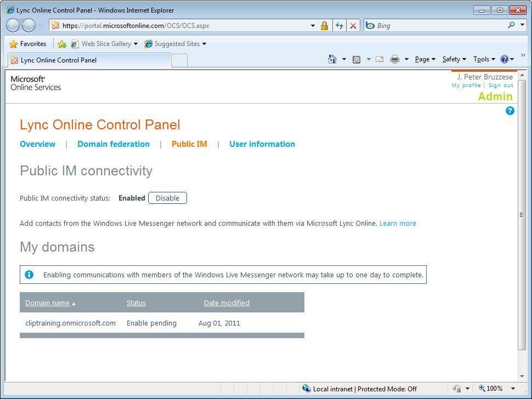Open the Safety menu

click(454, 59)
